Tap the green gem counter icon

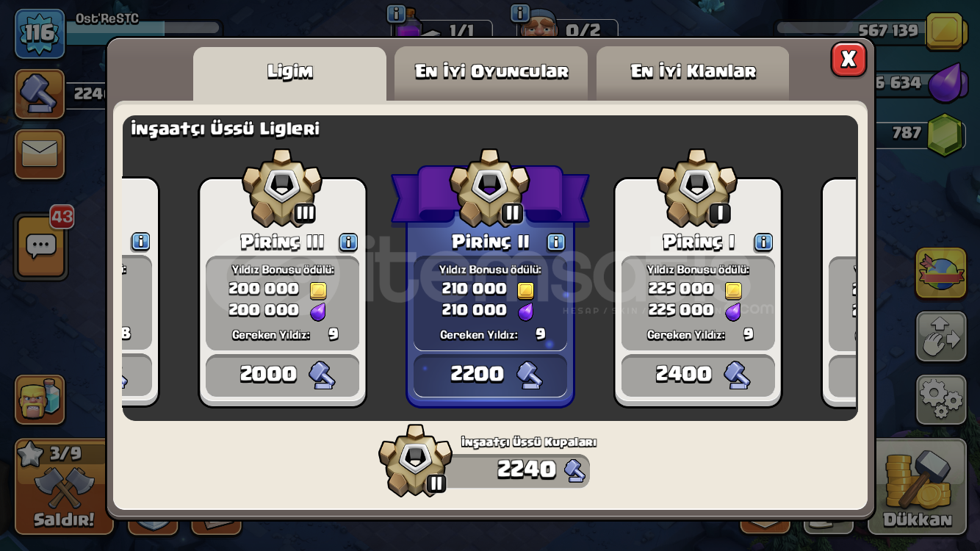click(x=945, y=134)
